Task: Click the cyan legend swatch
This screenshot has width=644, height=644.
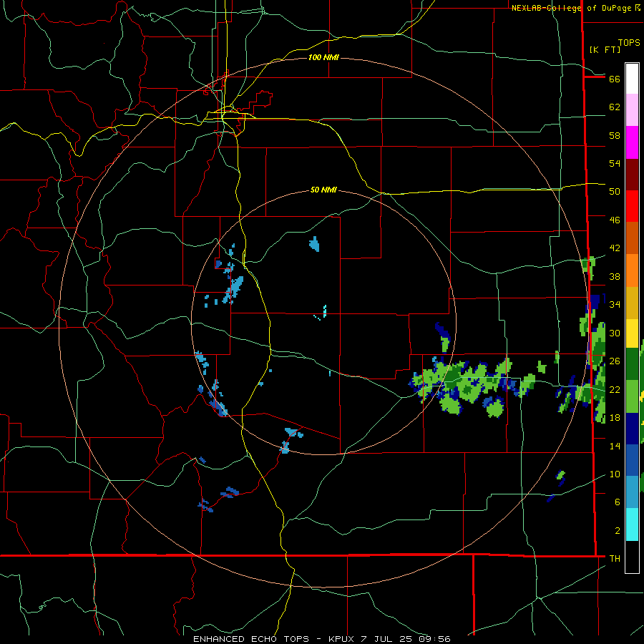Action: (x=632, y=525)
